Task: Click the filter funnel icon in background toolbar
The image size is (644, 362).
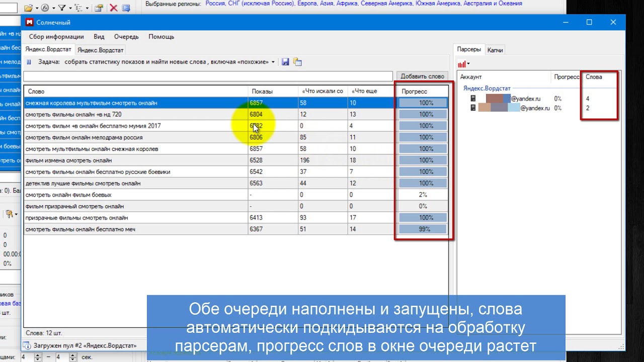Action: (61, 8)
